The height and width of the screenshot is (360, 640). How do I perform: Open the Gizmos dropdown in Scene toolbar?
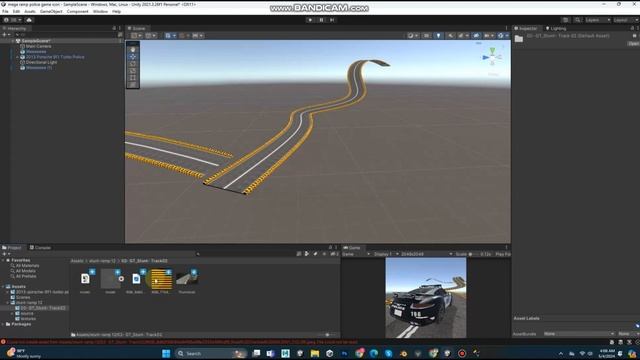[x=502, y=36]
